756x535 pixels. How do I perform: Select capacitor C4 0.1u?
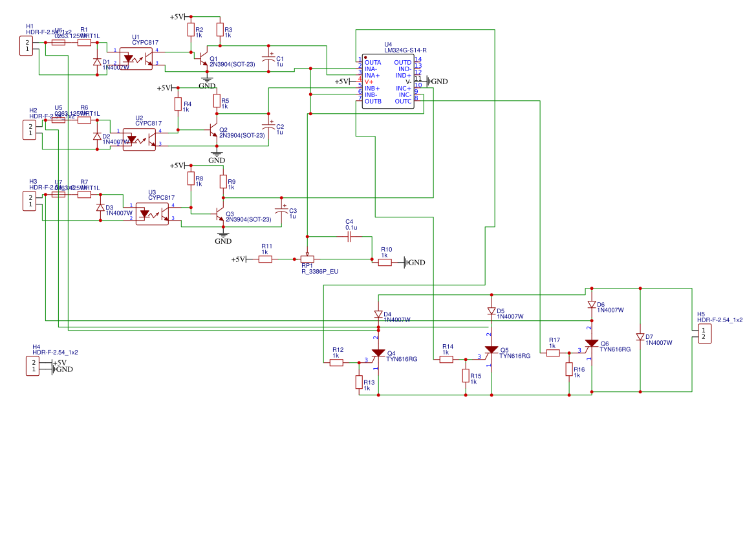pos(349,236)
